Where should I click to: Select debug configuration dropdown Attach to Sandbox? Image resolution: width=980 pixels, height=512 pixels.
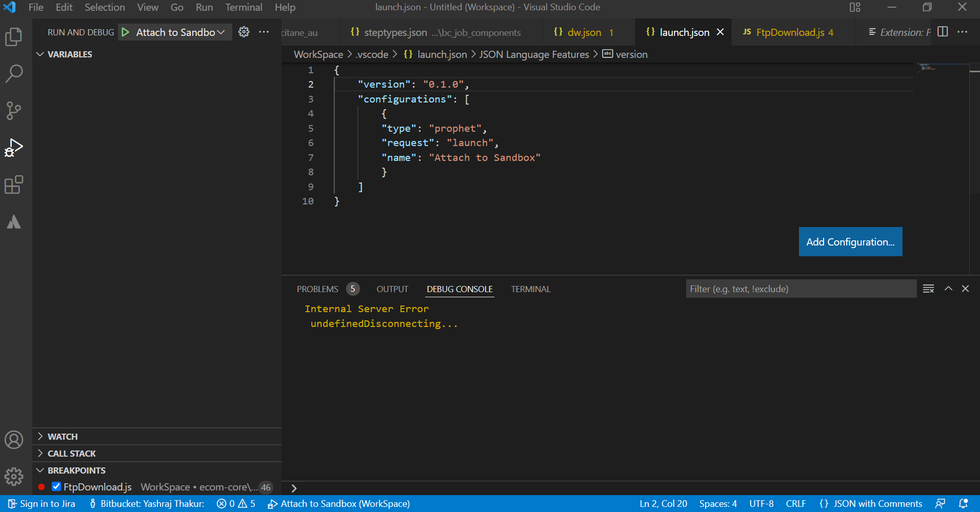coord(180,32)
